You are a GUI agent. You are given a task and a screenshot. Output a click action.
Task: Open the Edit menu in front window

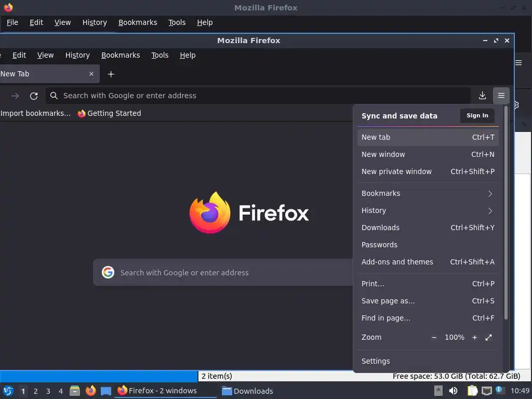click(19, 55)
